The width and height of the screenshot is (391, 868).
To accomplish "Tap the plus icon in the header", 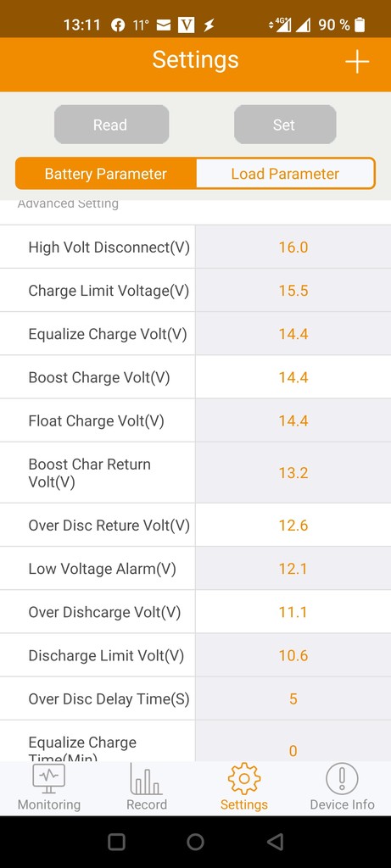I will (357, 61).
